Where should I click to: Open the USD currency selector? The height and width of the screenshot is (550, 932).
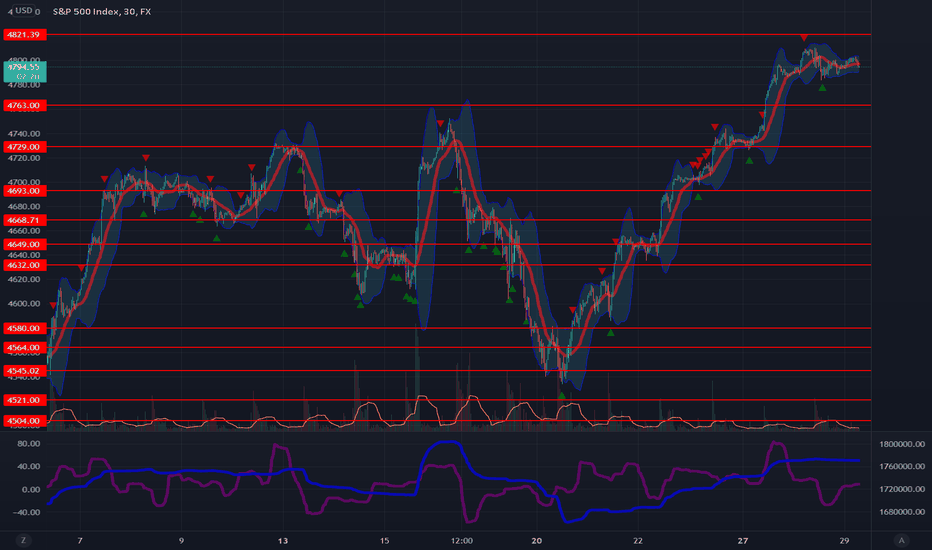pos(24,11)
